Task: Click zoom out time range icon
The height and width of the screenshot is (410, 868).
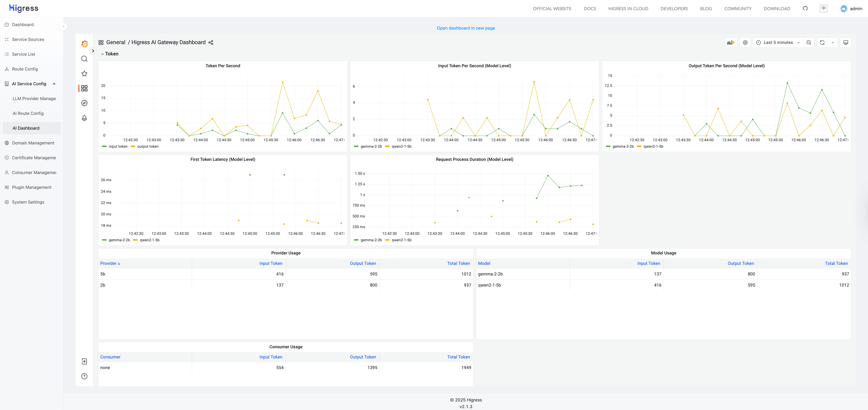Action: point(809,43)
